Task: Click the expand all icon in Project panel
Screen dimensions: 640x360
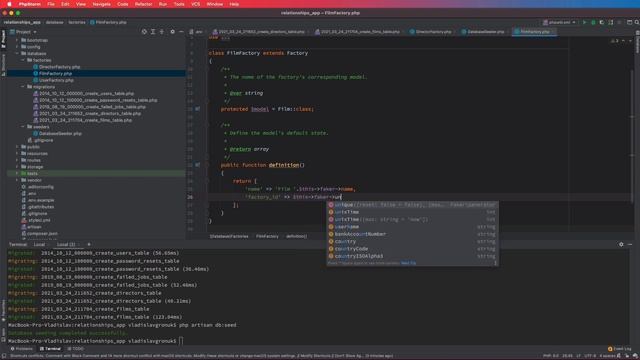Action: tap(153, 31)
